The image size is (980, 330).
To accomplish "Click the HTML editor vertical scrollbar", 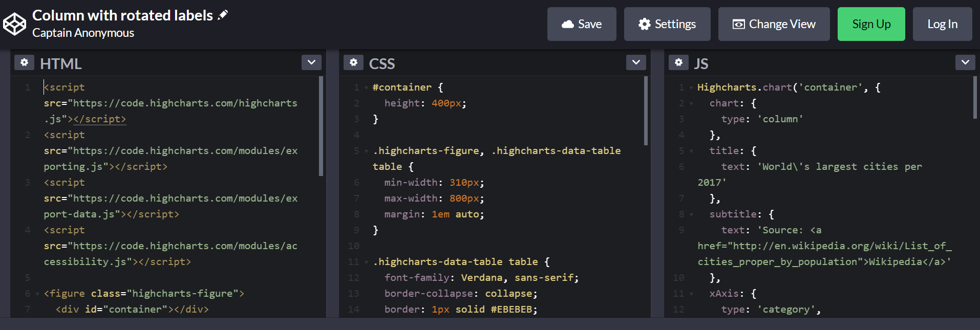I will [x=321, y=126].
